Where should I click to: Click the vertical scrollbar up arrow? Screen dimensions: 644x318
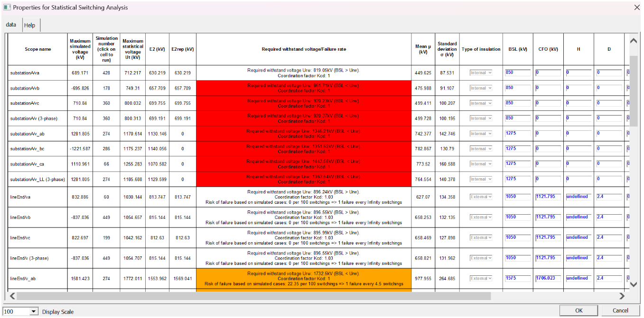[633, 41]
